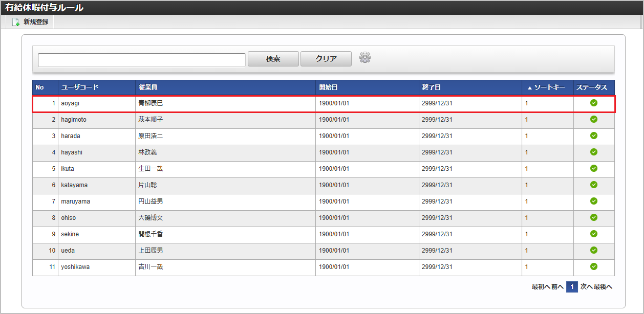The height and width of the screenshot is (314, 644).
Task: Select user code sekine
Action: point(70,234)
